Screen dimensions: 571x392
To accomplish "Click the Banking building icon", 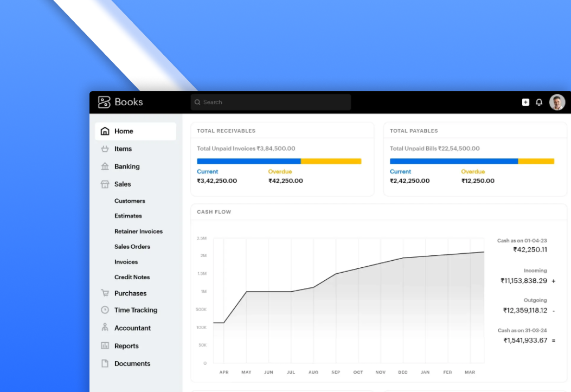I will [x=105, y=166].
